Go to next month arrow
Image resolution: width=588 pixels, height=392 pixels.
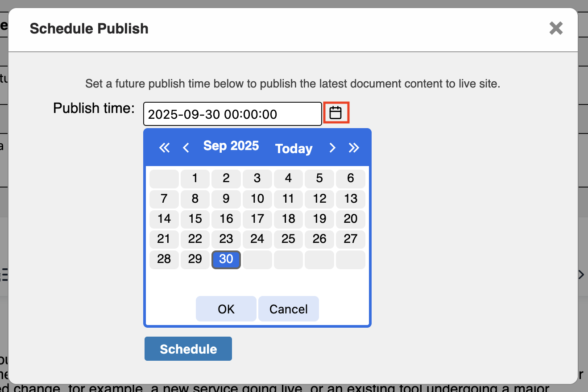332,148
